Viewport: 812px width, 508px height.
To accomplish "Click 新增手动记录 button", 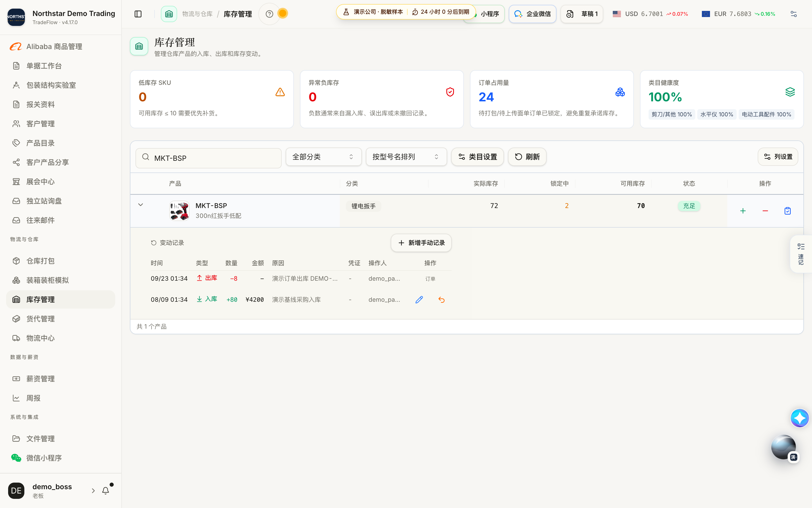I will (421, 243).
